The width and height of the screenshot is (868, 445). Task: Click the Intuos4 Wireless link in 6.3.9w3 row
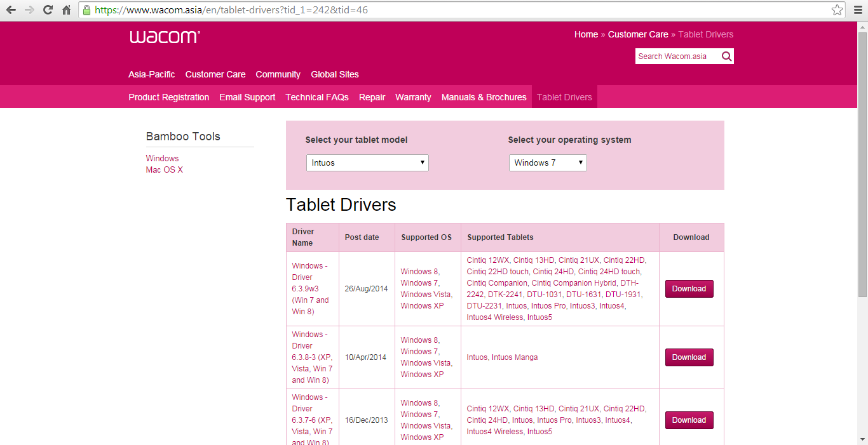tap(495, 317)
